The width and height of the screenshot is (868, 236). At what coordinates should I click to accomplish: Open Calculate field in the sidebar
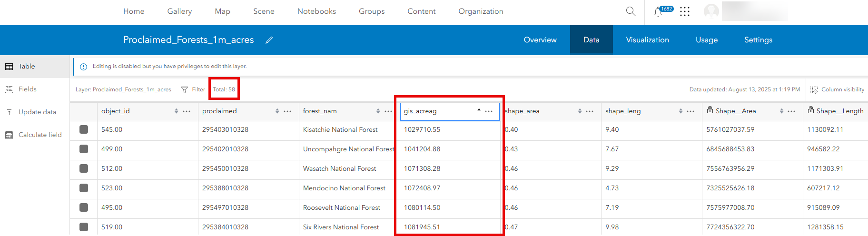coord(40,135)
